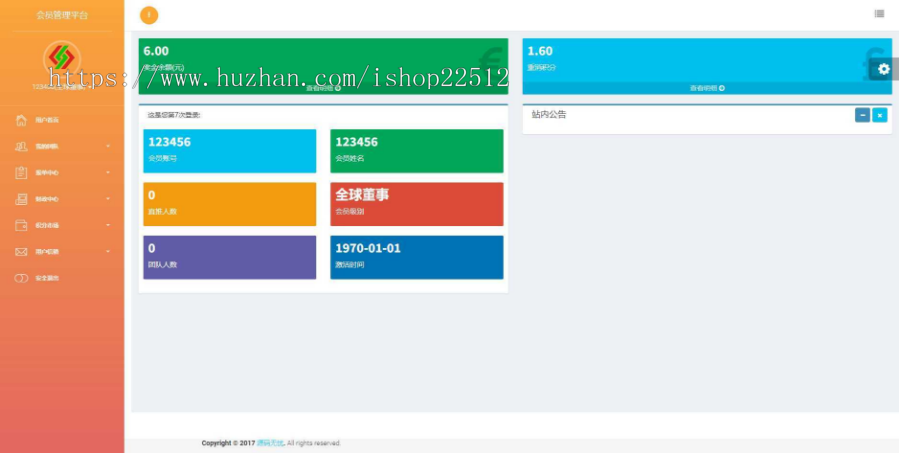Expand the 财政中心 submenu arrow
900x453 pixels.
point(108,199)
